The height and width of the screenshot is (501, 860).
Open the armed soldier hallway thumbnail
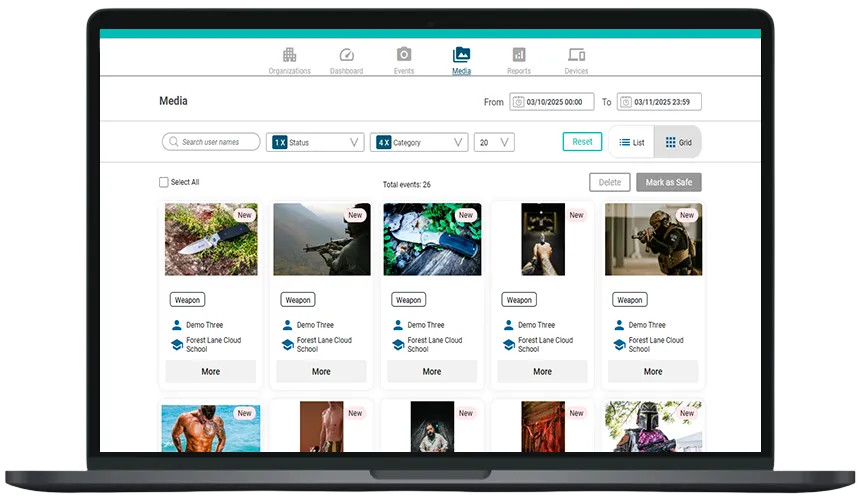(653, 239)
